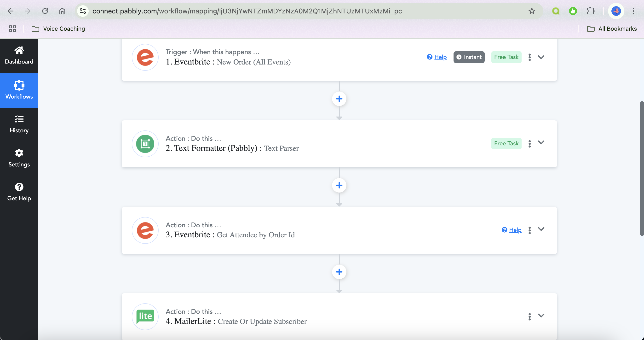
Task: Add a step after the Eventbrite trigger
Action: pyautogui.click(x=339, y=99)
